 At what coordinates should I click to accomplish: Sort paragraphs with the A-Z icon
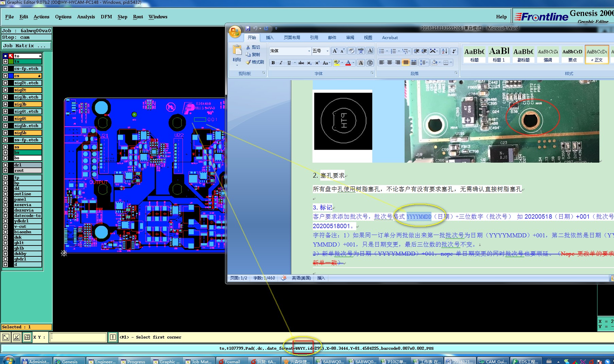(444, 51)
